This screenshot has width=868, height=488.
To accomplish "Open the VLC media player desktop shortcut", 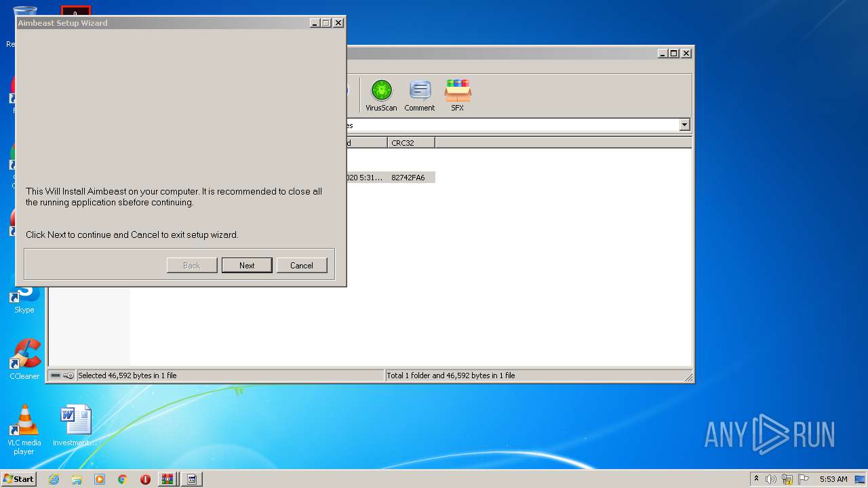I will (24, 430).
